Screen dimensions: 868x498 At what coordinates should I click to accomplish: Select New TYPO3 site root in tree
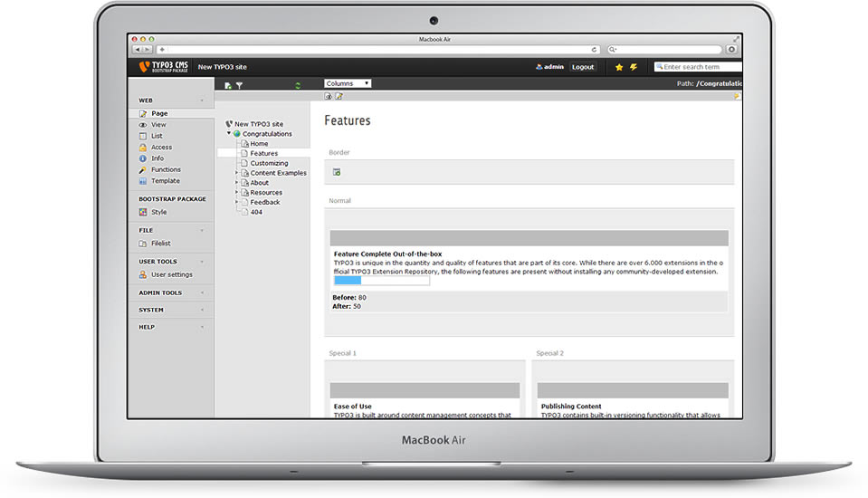259,124
